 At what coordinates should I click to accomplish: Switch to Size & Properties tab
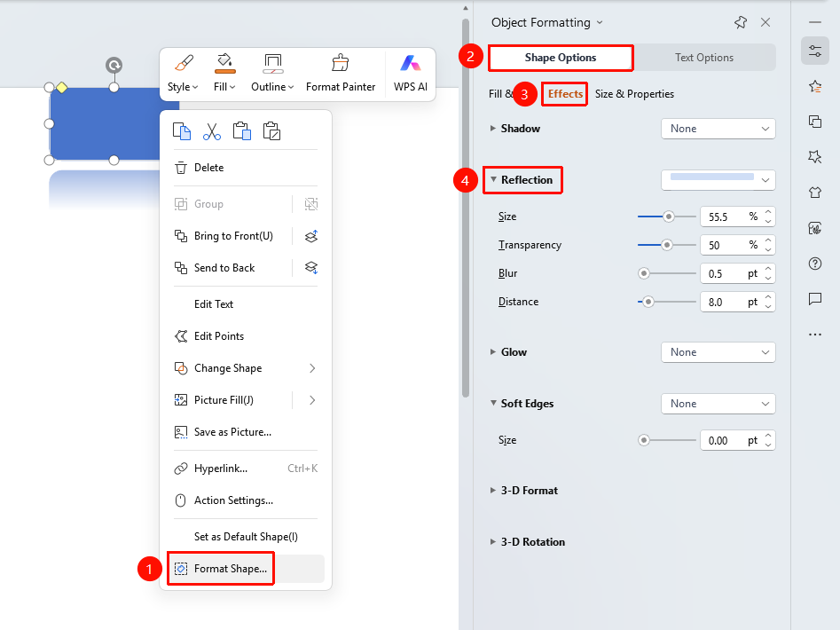pyautogui.click(x=634, y=94)
